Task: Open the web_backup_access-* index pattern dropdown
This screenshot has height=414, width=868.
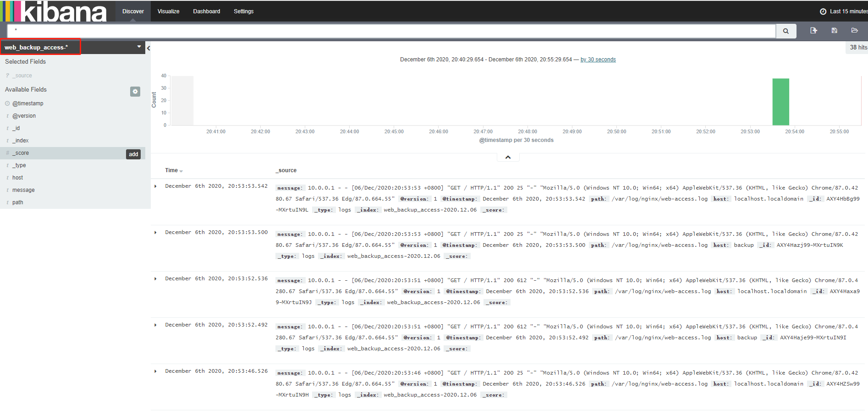Action: point(73,47)
